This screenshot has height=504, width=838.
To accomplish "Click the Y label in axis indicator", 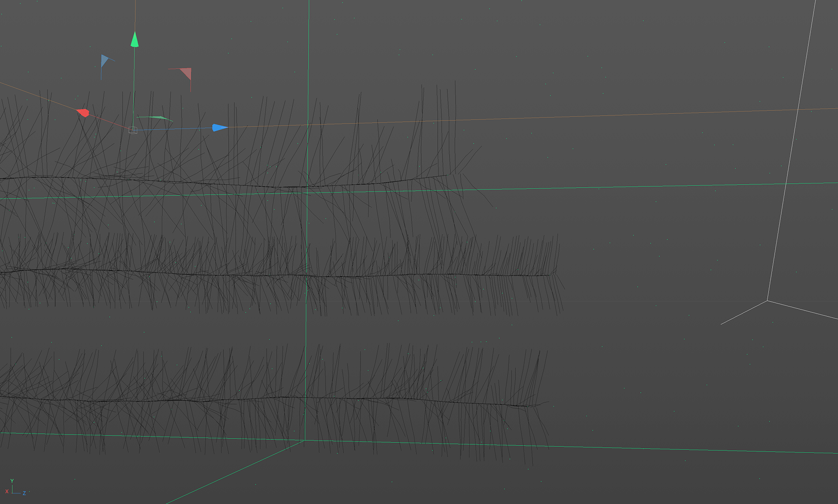I will (x=12, y=481).
